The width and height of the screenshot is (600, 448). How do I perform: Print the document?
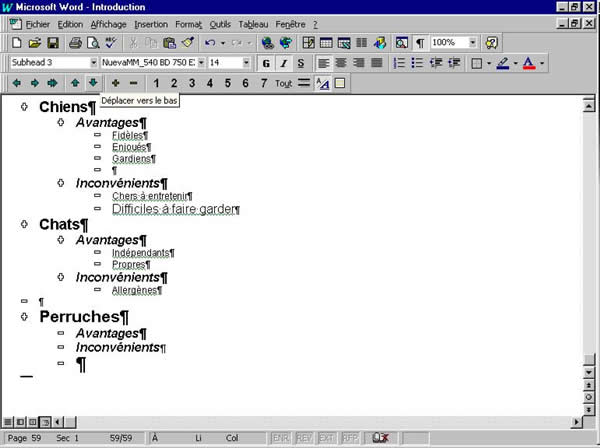point(75,43)
